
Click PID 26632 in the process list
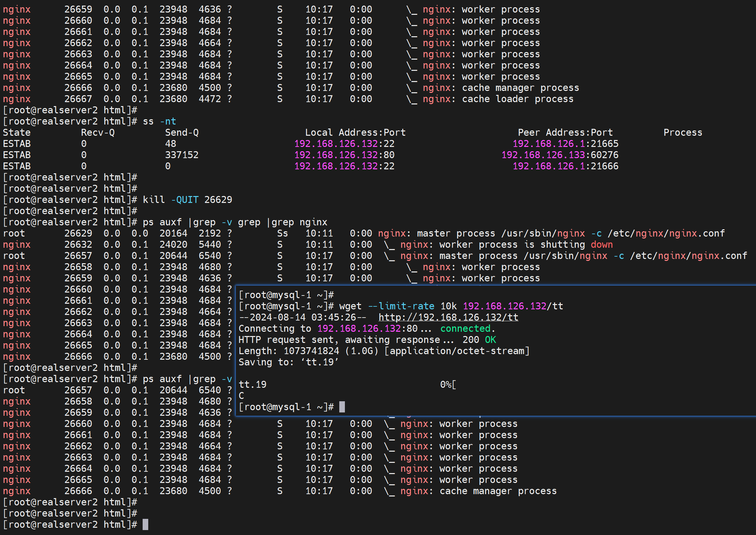tap(78, 244)
